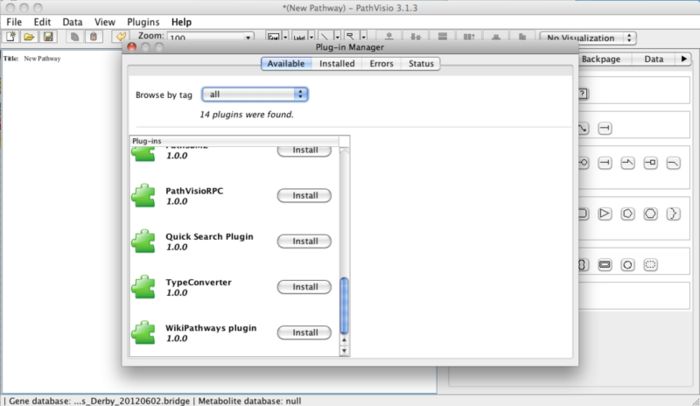This screenshot has height=406, width=700.
Task: Click the plug-in list scroll down arrow
Action: pyautogui.click(x=344, y=351)
